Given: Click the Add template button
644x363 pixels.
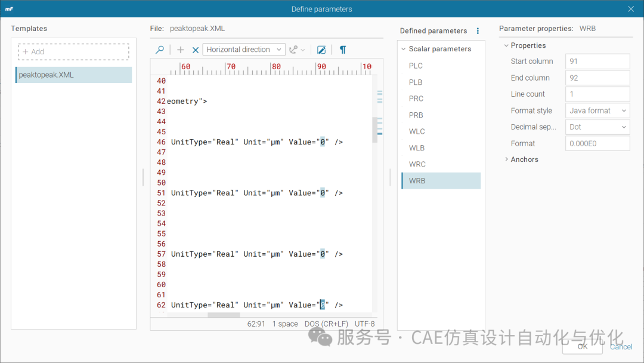Looking at the screenshot, I should point(73,52).
